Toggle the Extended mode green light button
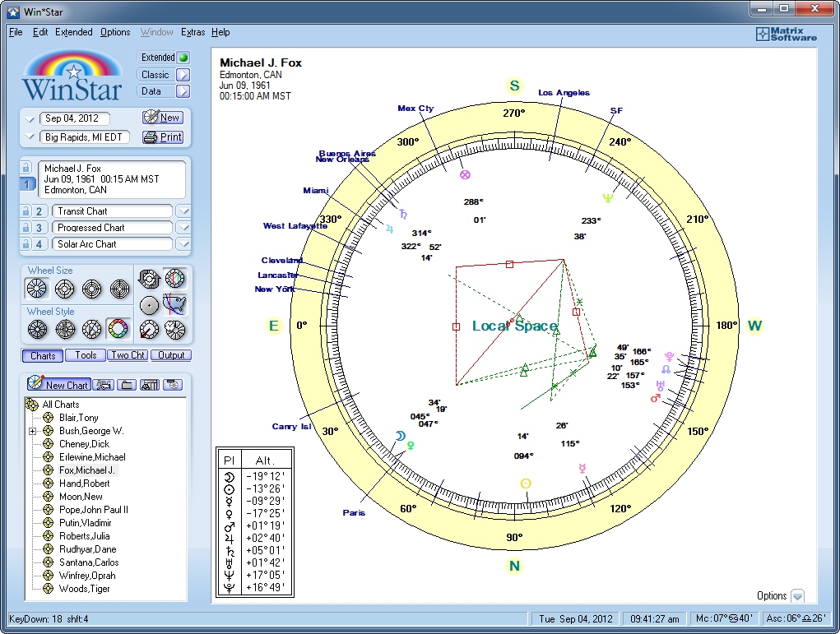The height and width of the screenshot is (634, 840). click(x=183, y=58)
